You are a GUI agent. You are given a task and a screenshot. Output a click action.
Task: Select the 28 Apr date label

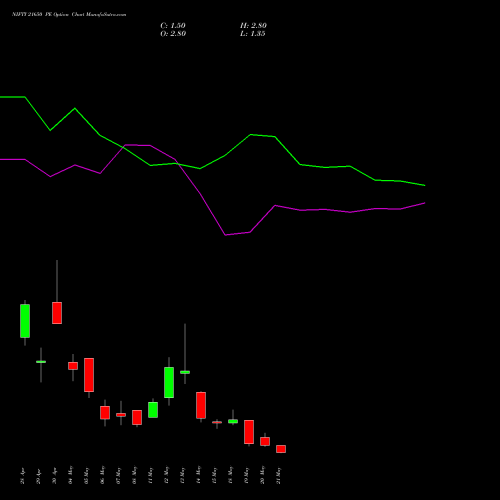point(22,476)
